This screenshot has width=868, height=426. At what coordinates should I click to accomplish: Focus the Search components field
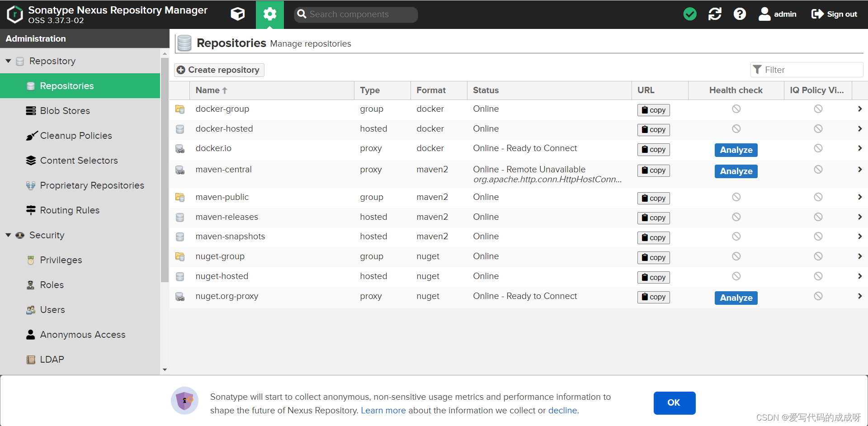click(356, 14)
